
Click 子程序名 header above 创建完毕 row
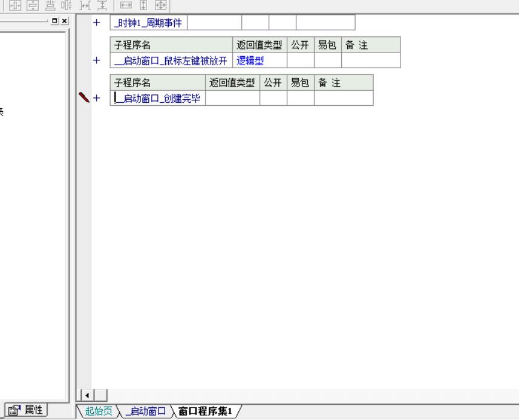158,82
